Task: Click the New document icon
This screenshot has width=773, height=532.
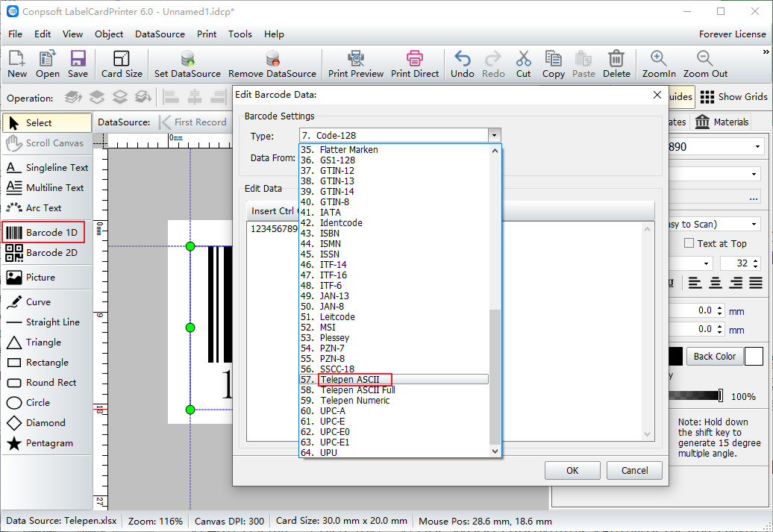Action: (x=17, y=64)
